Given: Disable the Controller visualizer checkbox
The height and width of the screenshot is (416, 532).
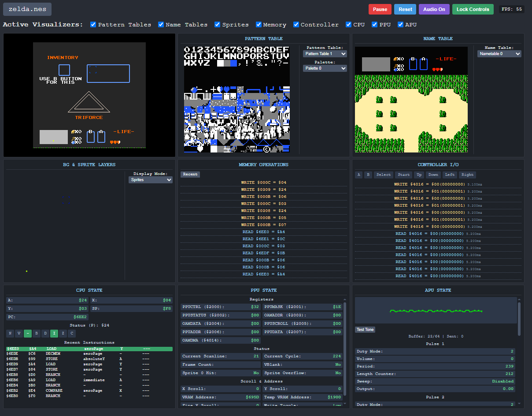Looking at the screenshot, I should [x=296, y=24].
